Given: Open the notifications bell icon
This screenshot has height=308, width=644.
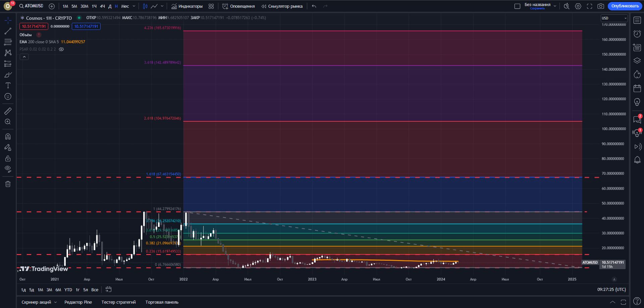Looking at the screenshot, I should (x=637, y=160).
